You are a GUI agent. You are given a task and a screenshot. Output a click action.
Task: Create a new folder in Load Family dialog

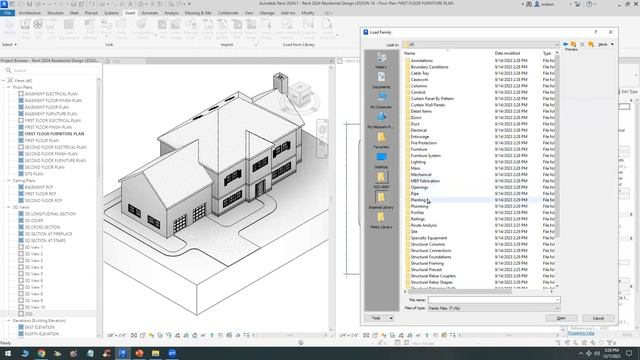591,44
